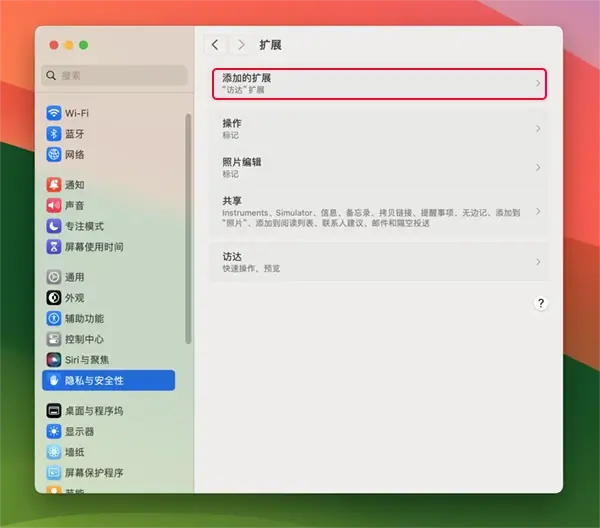This screenshot has width=600, height=528.
Task: Select Siri与聚焦 label in sidebar
Action: [x=87, y=360]
